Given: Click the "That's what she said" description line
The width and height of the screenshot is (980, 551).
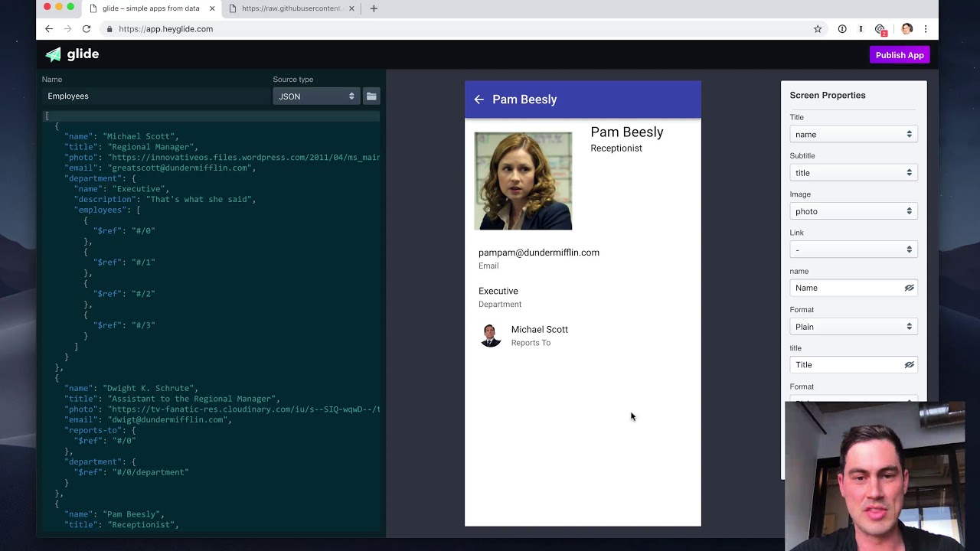Looking at the screenshot, I should pyautogui.click(x=165, y=199).
